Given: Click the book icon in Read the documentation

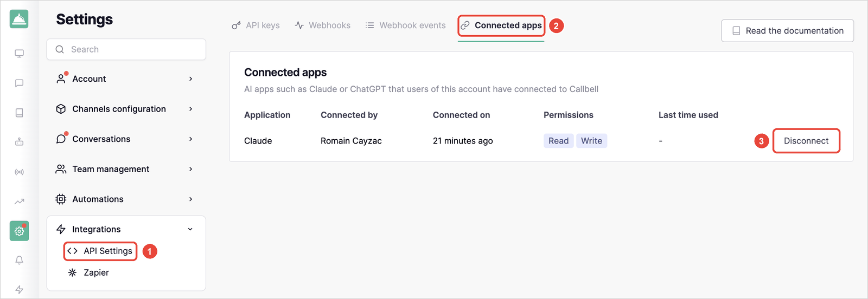Looking at the screenshot, I should click(736, 31).
